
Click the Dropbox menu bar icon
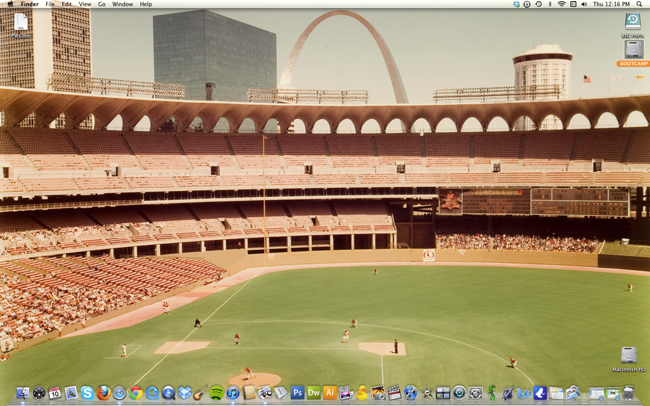(x=517, y=4)
